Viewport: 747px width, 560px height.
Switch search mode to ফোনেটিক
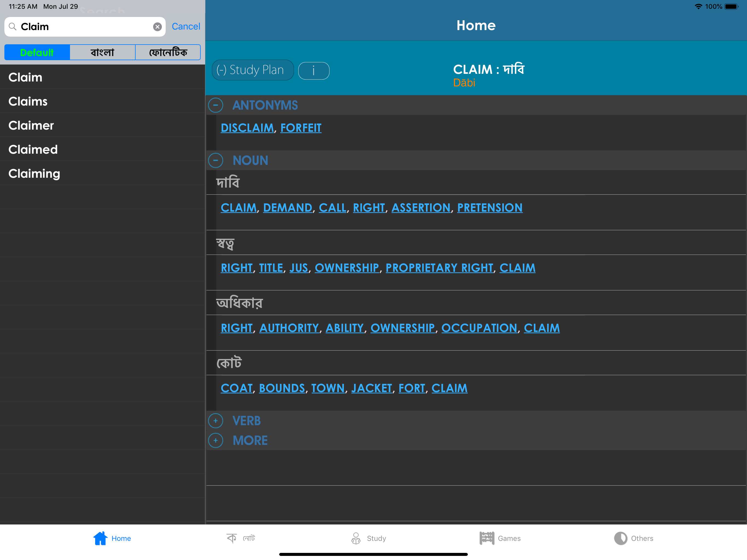pyautogui.click(x=168, y=52)
